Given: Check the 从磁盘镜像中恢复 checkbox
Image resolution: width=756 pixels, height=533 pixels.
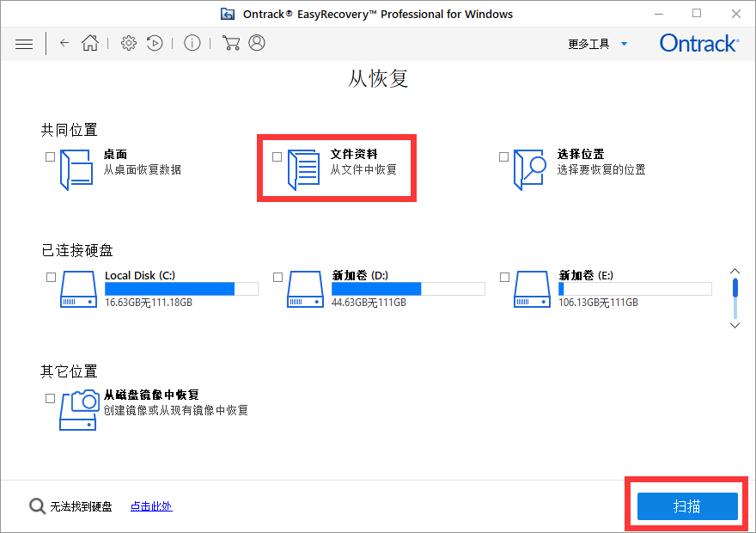Looking at the screenshot, I should [50, 398].
